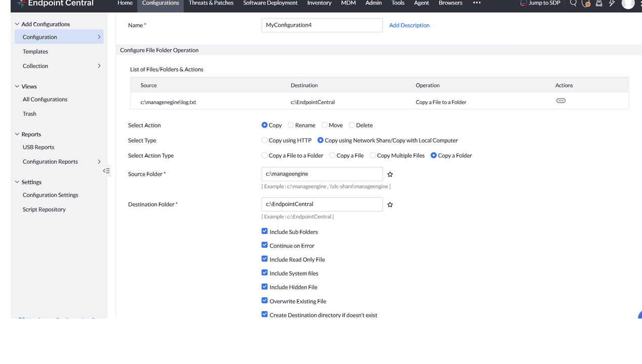Click source cell c:\managenegine\log.txt
This screenshot has height=364, width=642.
pyautogui.click(x=168, y=102)
